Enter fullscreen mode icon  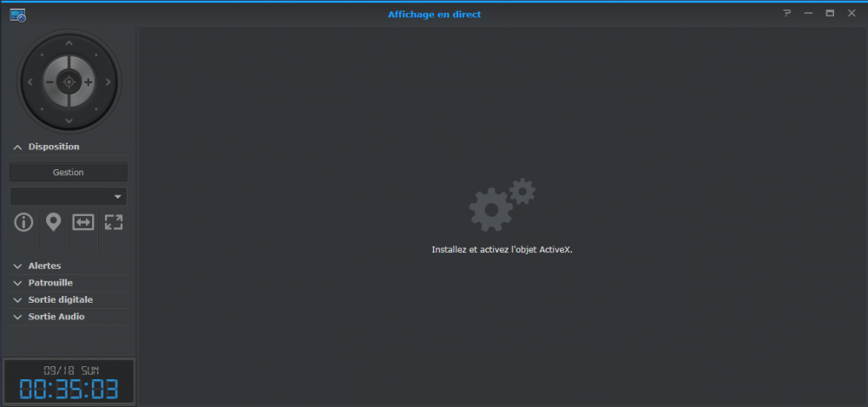(x=114, y=222)
